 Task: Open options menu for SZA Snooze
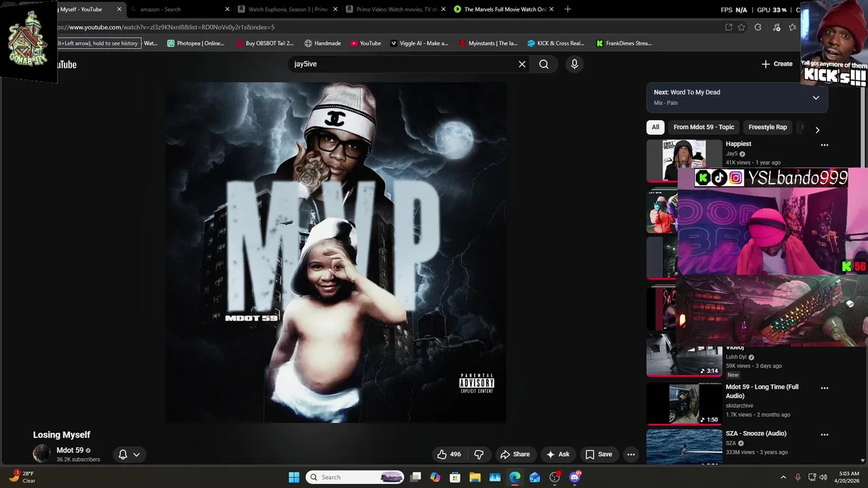pos(825,434)
